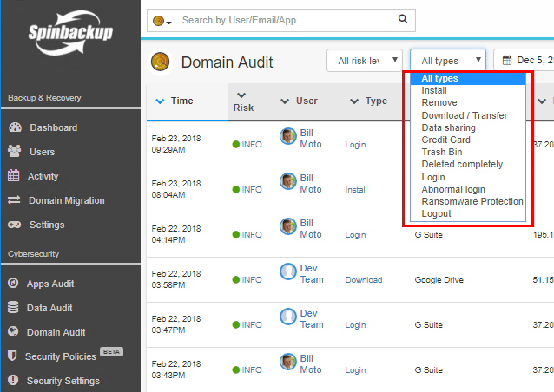
Task: Select Trash Bin option
Action: tap(468, 152)
